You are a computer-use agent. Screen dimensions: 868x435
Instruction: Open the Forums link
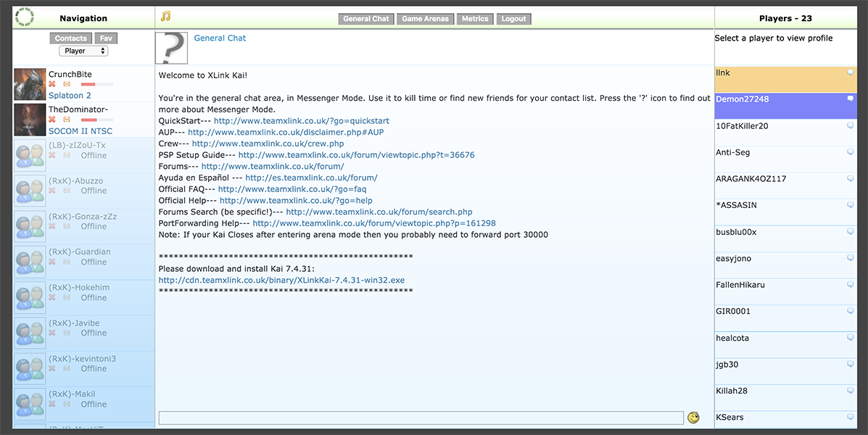pyautogui.click(x=273, y=166)
